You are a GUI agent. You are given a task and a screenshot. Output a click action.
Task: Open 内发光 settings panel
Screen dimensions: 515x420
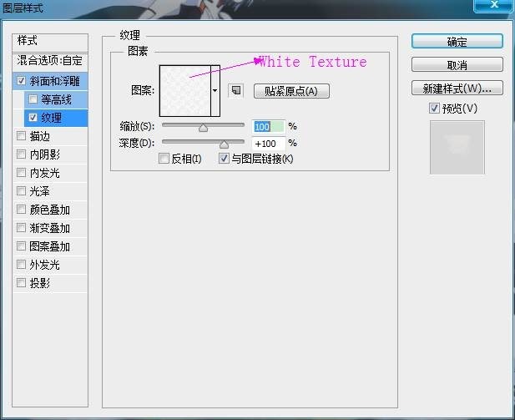pyautogui.click(x=45, y=173)
